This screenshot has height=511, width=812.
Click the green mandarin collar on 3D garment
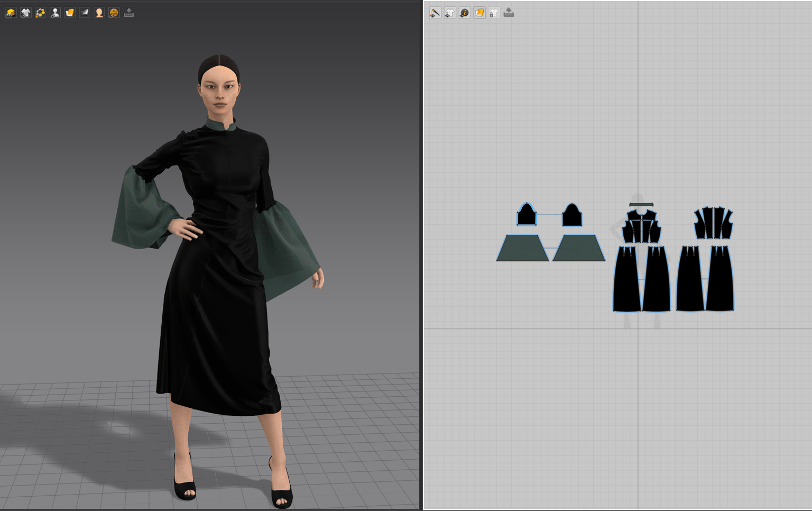[x=220, y=126]
